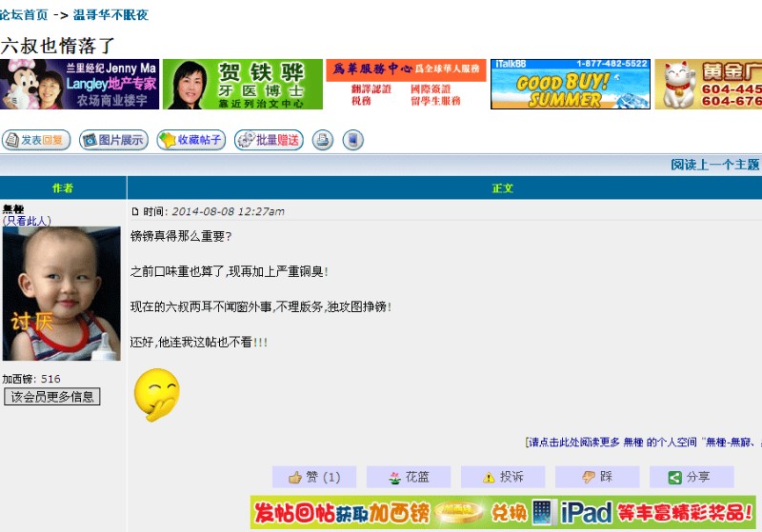Screen dimensions: 762x532
Task: Like the post with 赞 button
Action: 313,477
